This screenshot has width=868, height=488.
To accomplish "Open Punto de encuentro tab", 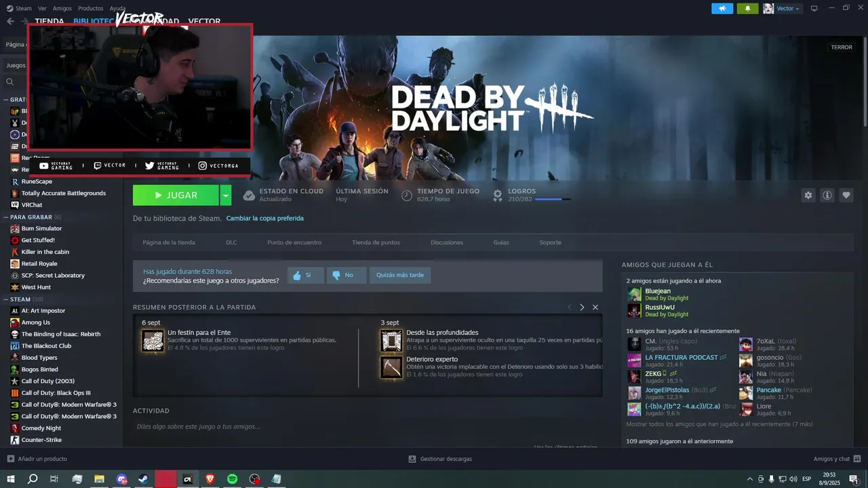I will (294, 242).
